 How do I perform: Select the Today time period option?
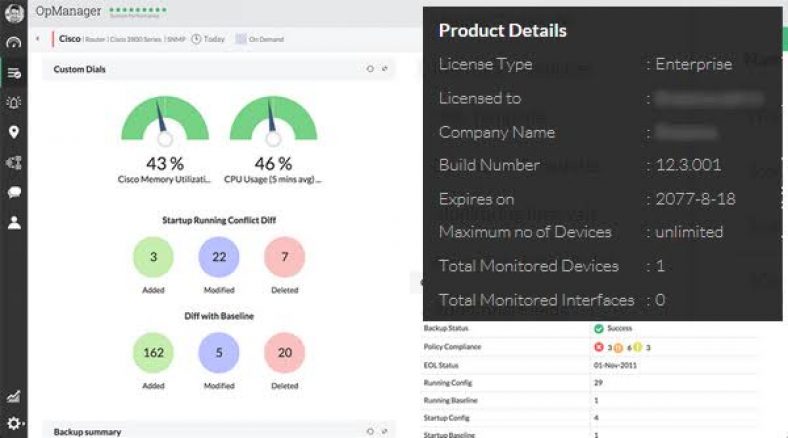coord(208,39)
